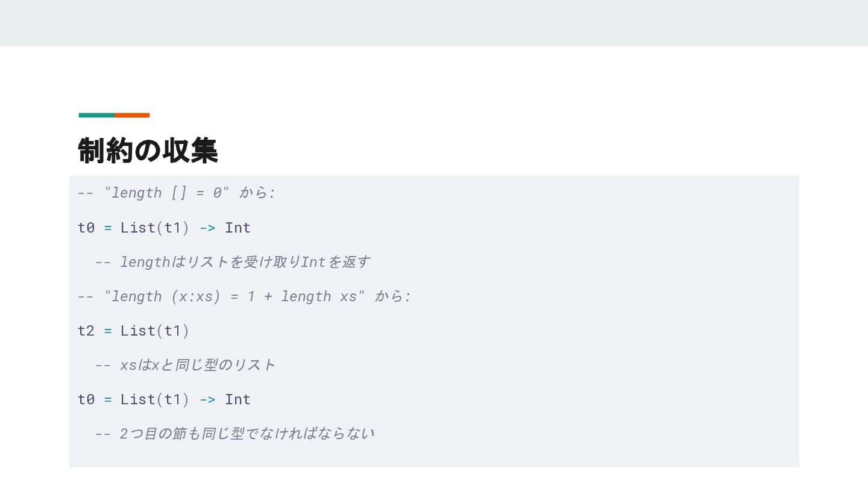Click the variable t2 in the code
This screenshot has width=868, height=488.
coord(86,331)
